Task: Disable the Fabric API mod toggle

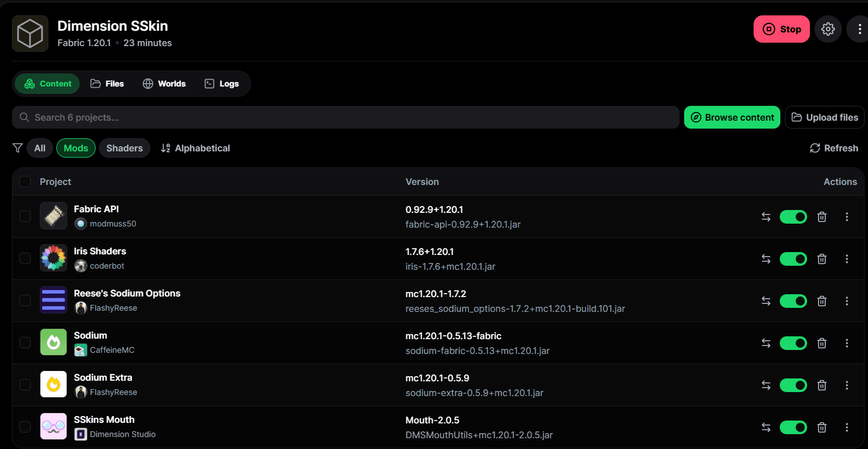Action: point(793,217)
